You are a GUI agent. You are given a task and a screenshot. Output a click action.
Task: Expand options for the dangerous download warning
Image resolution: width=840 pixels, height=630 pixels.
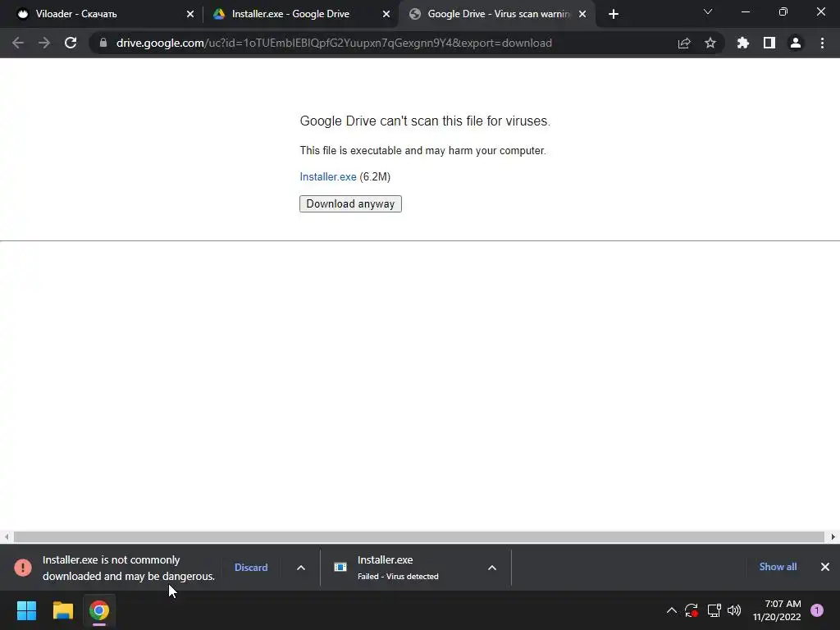coord(301,568)
